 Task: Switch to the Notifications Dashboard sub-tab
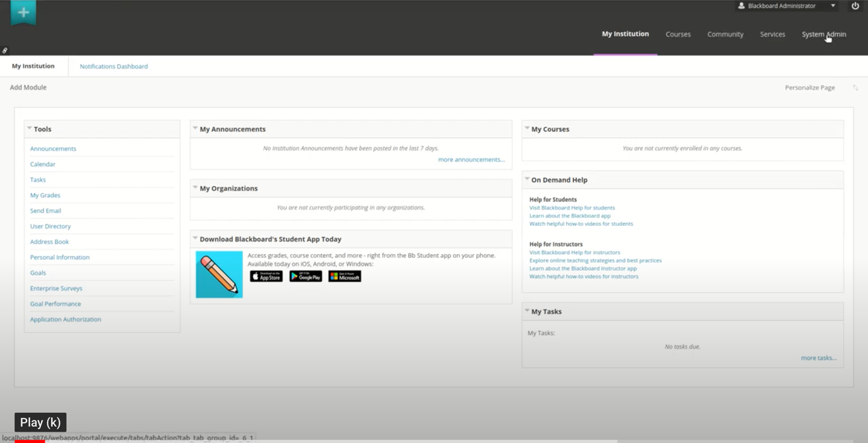114,66
